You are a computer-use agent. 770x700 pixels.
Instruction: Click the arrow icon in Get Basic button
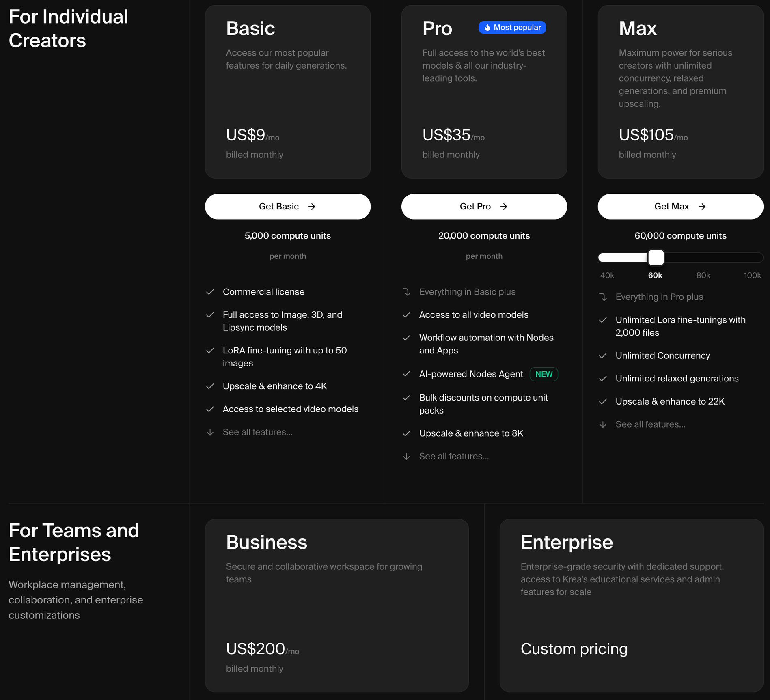coord(312,207)
